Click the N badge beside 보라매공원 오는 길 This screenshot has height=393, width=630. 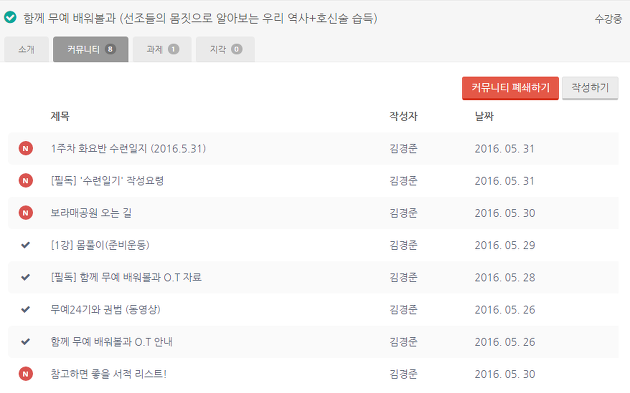[x=26, y=213]
